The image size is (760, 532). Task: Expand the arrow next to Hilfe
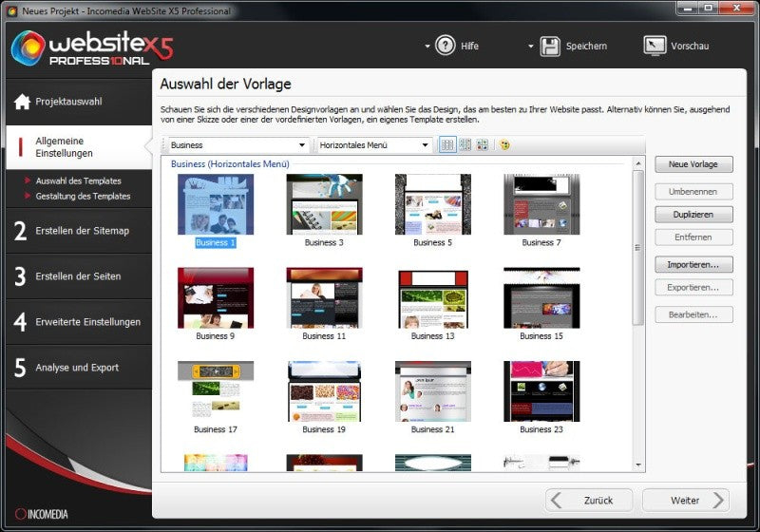pyautogui.click(x=427, y=47)
